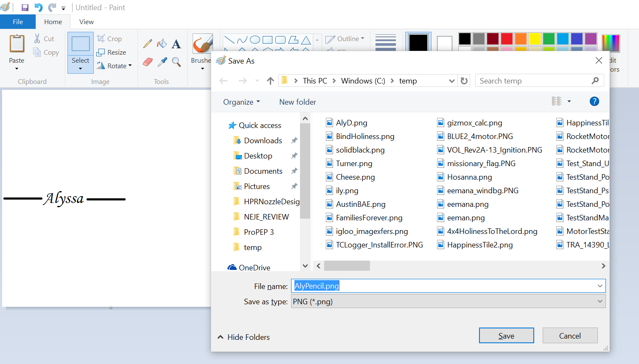
Task: Expand the File name history dropdown arrow
Action: tap(600, 286)
